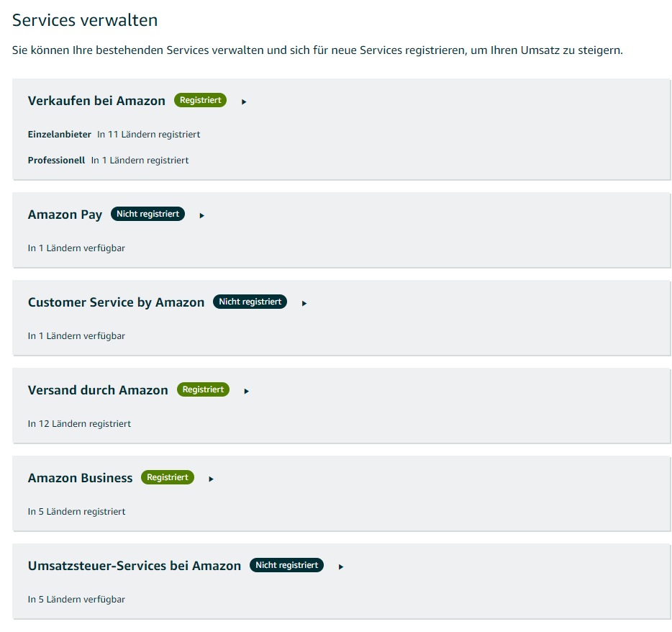Click the 'In 11 Ländern registriert' text
The image size is (672, 632).
(x=149, y=134)
